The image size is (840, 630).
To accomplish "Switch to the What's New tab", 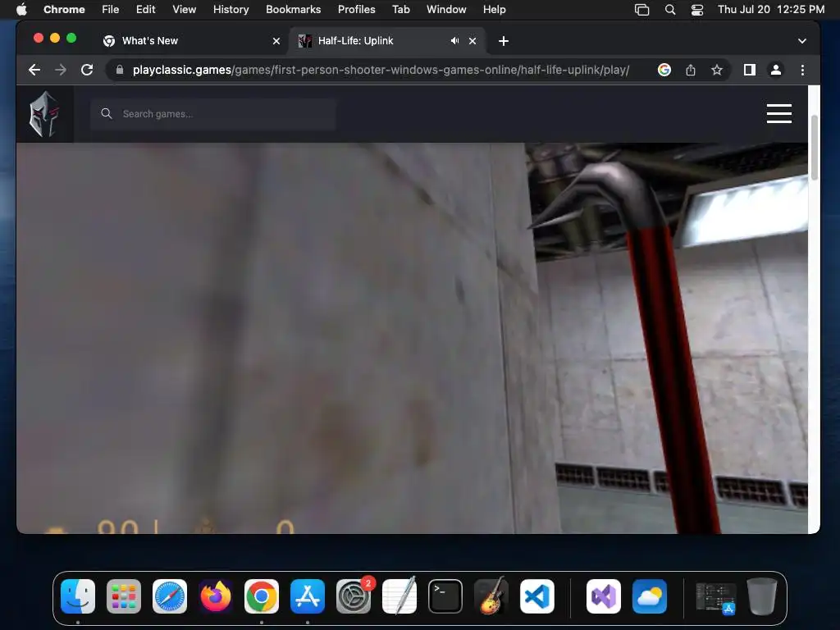I will pos(190,41).
